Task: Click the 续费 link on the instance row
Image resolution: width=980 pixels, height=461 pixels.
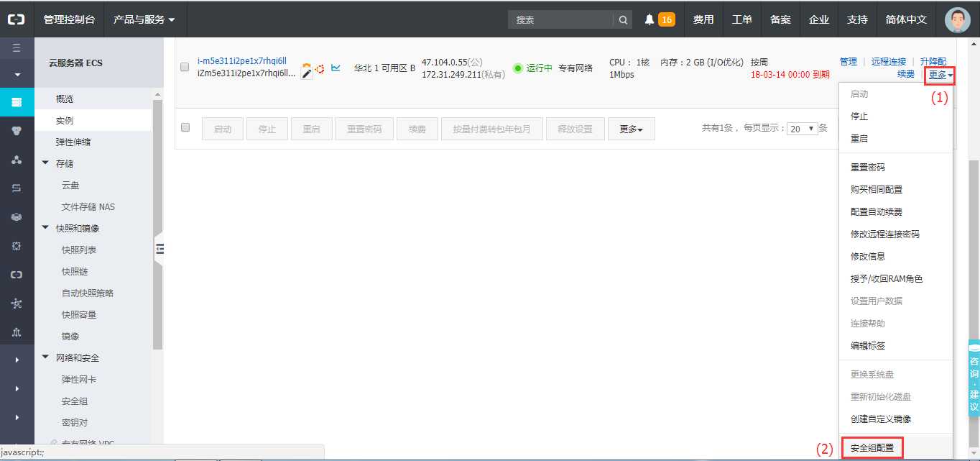Action: 905,74
